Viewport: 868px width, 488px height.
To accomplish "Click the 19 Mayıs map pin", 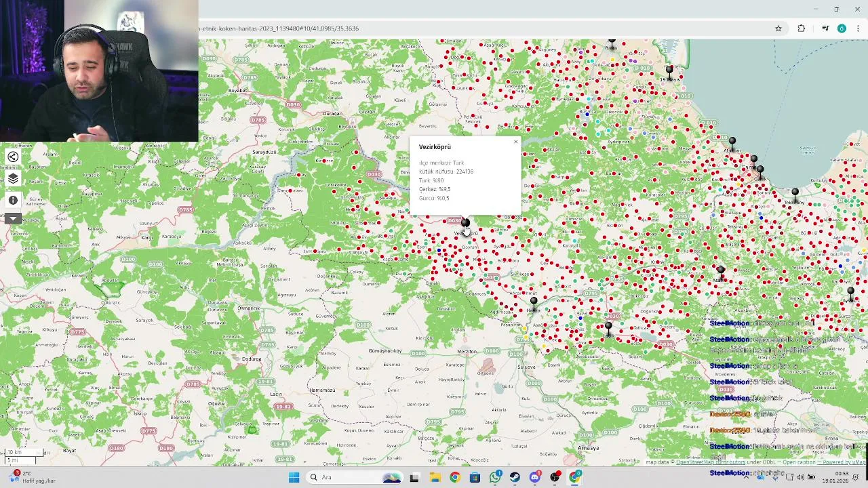I will pos(669,69).
